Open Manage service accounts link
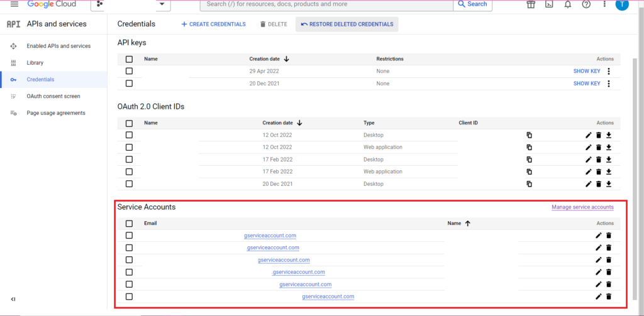This screenshot has width=644, height=316. (582, 207)
